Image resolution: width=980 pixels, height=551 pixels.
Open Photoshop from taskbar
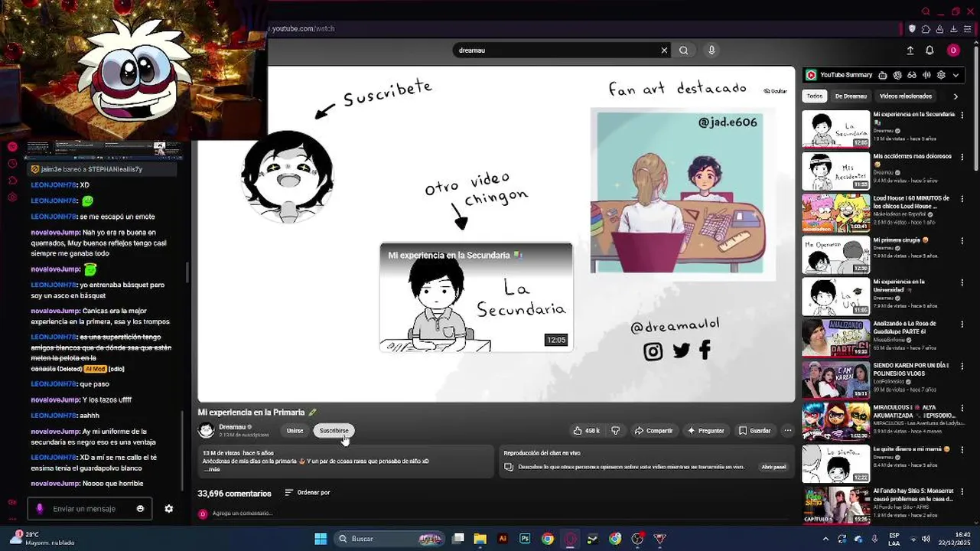point(525,539)
